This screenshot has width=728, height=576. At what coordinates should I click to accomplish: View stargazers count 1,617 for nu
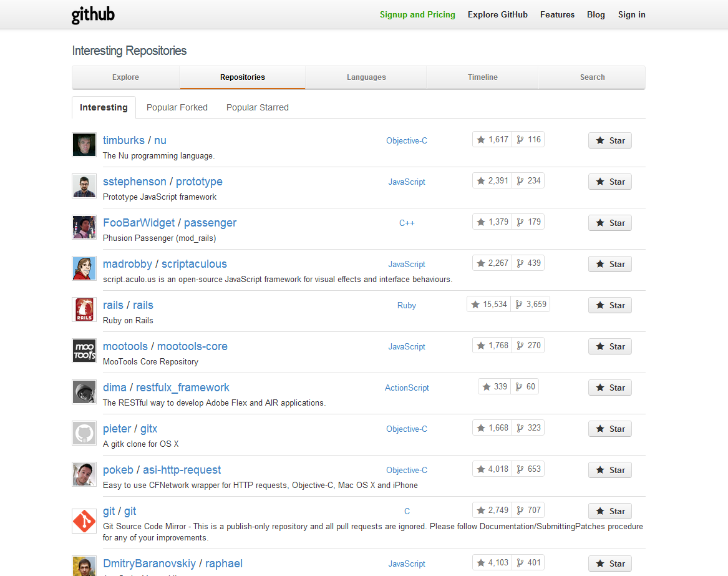pos(492,139)
